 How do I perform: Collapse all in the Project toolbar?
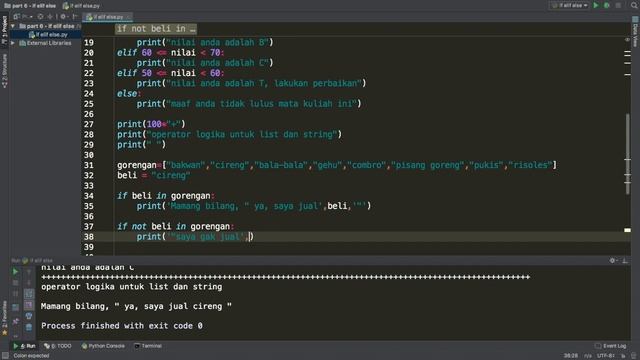tap(50, 17)
